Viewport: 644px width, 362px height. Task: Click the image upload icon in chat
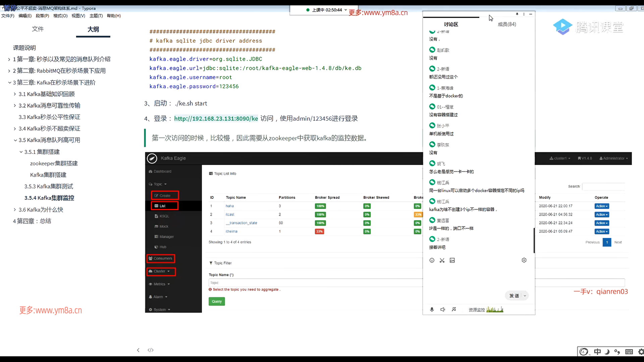pyautogui.click(x=452, y=260)
